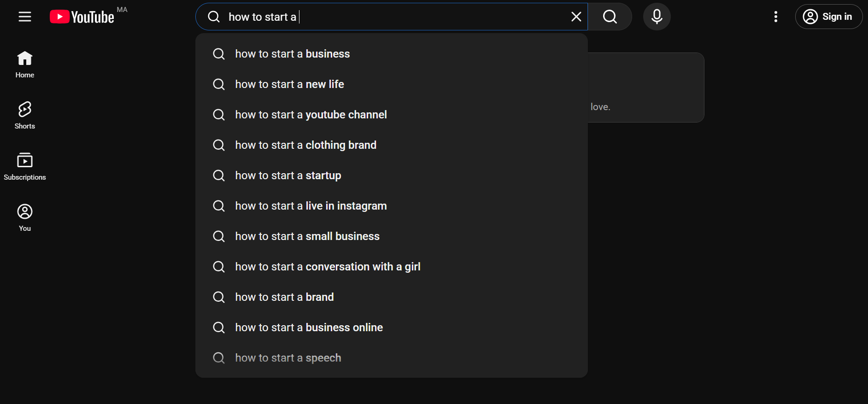
Task: Open Subscriptions in the sidebar
Action: click(x=25, y=167)
